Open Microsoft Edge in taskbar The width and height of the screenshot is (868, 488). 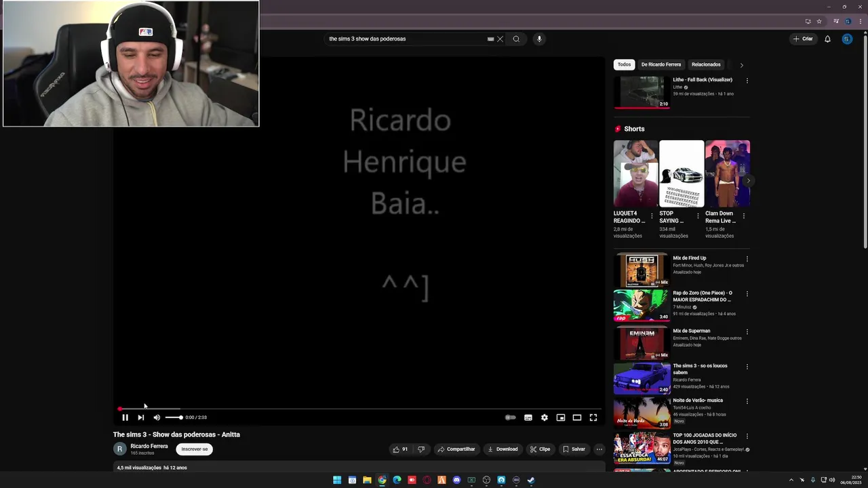pyautogui.click(x=397, y=480)
